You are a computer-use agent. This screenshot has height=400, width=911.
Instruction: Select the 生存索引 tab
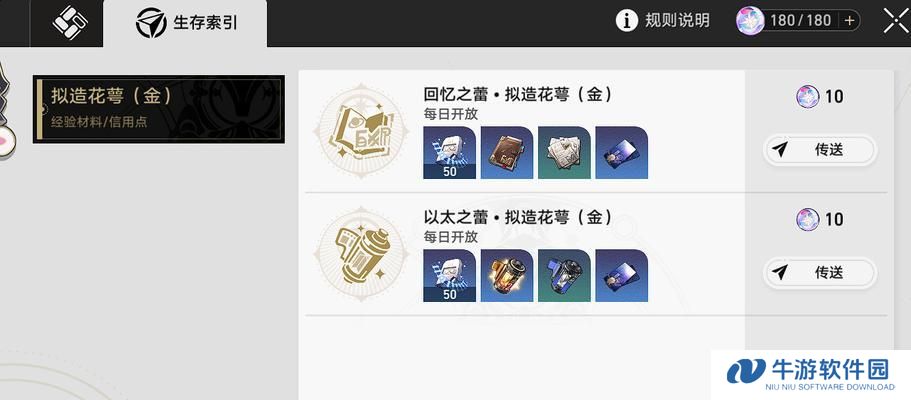coord(185,23)
